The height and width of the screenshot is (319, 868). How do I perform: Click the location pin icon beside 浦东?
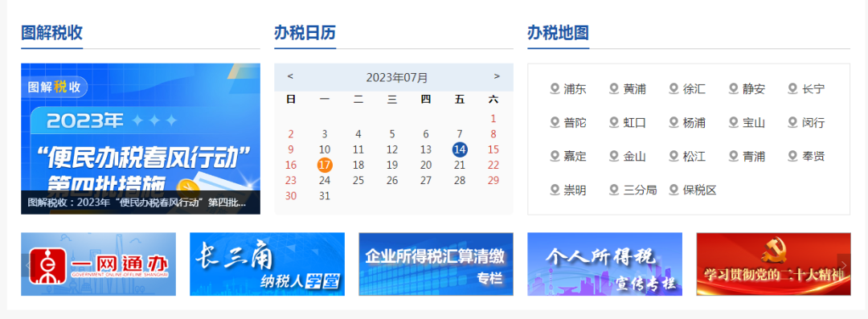555,88
